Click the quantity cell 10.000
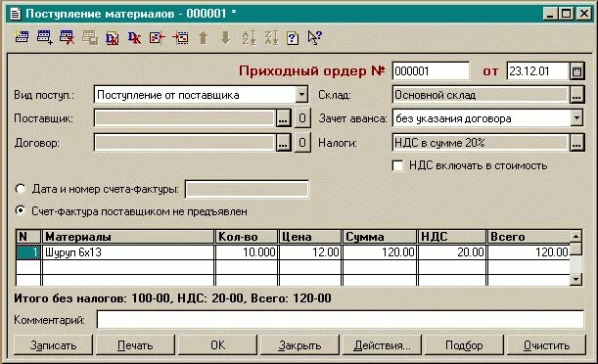This screenshot has height=364, width=598. point(247,252)
